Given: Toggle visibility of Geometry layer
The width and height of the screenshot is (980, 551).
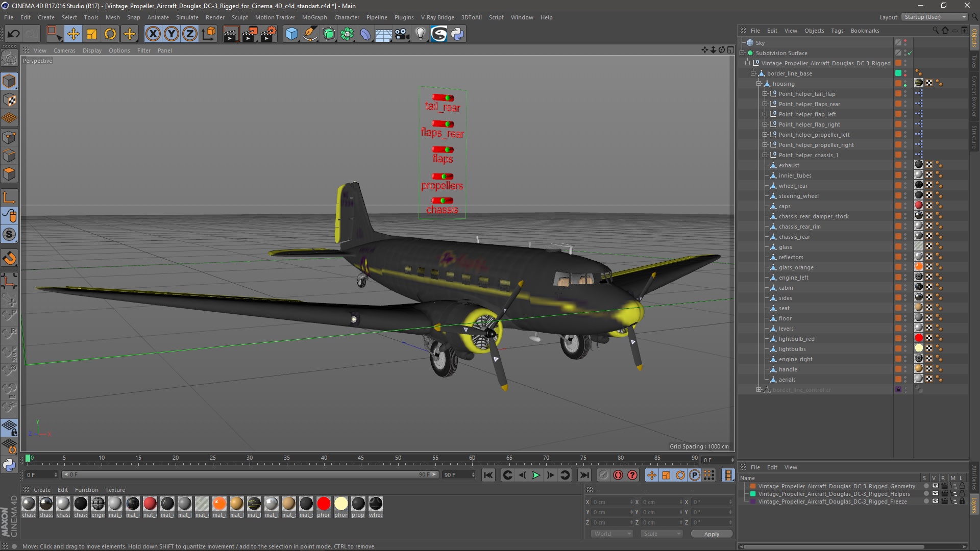Looking at the screenshot, I should [935, 486].
